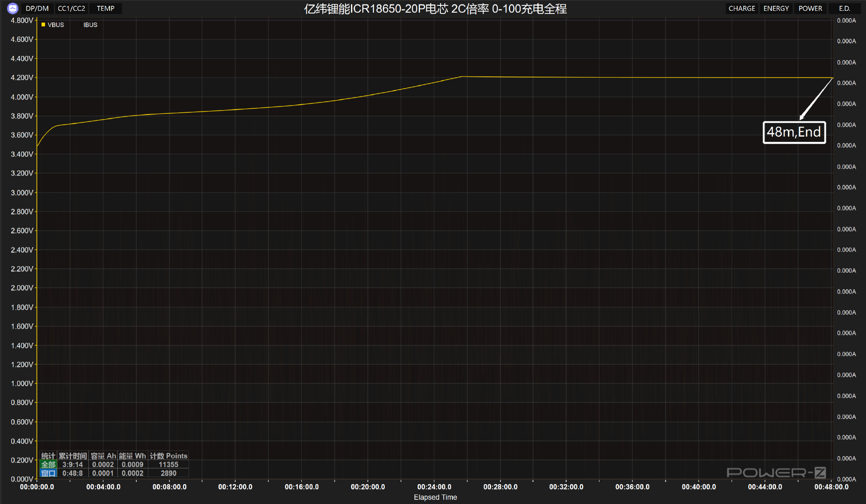Toggle the E.D. curve button

coord(844,9)
